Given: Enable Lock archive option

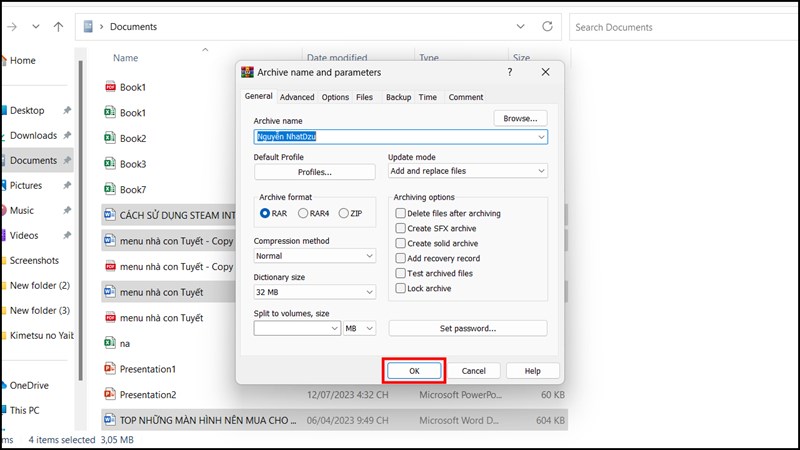Looking at the screenshot, I should point(401,288).
